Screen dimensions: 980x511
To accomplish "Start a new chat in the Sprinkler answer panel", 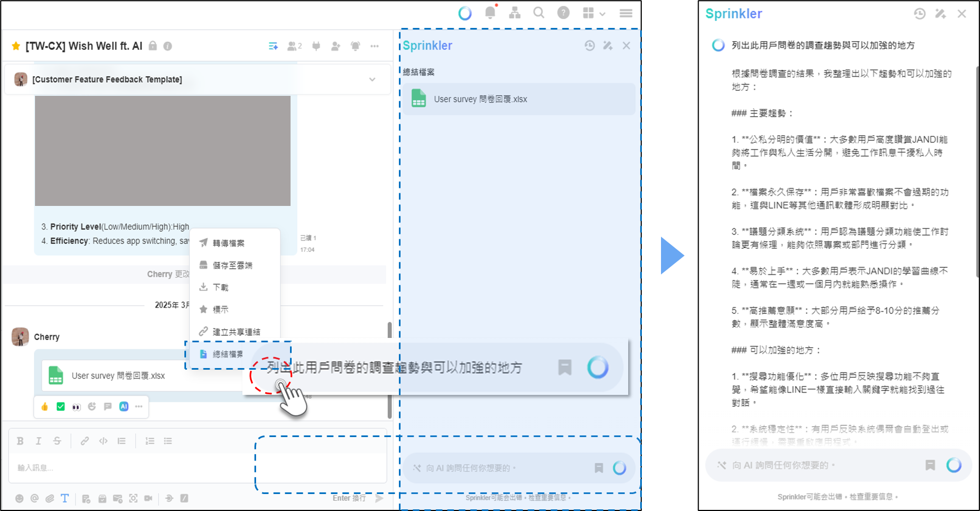I will click(941, 14).
